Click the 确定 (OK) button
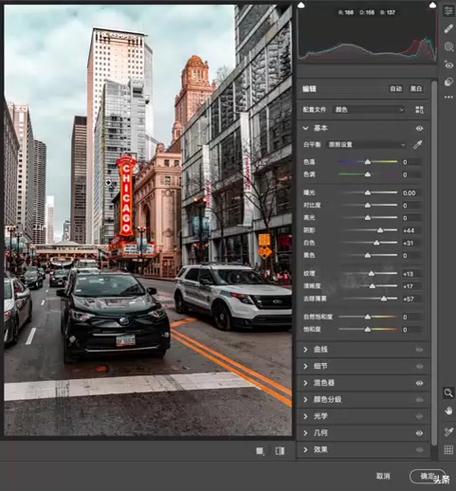This screenshot has width=456, height=491. coord(427,476)
